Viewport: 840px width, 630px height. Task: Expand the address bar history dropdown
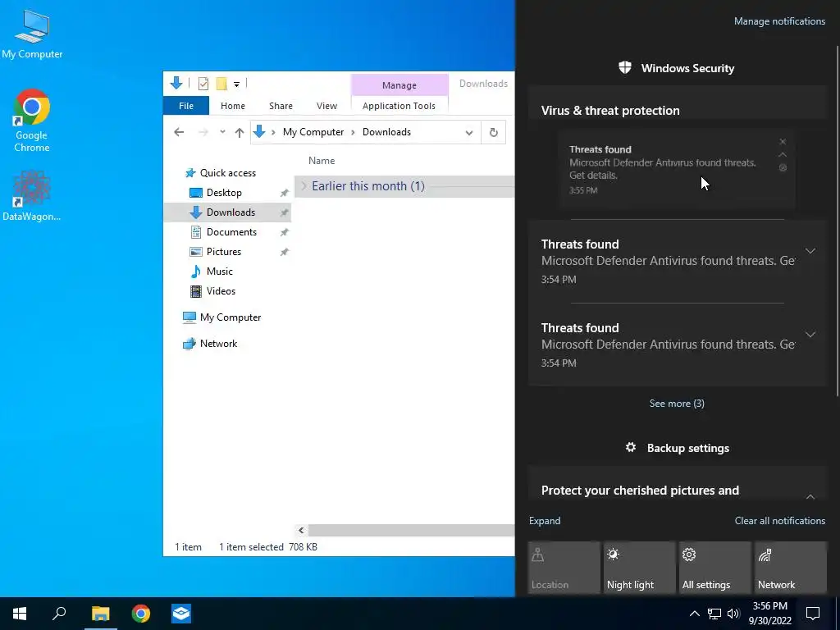(x=469, y=132)
